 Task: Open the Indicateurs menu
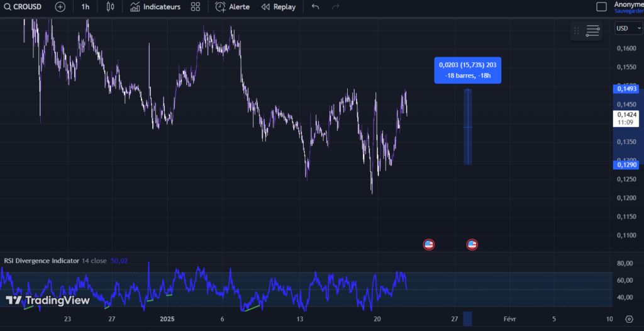point(155,7)
